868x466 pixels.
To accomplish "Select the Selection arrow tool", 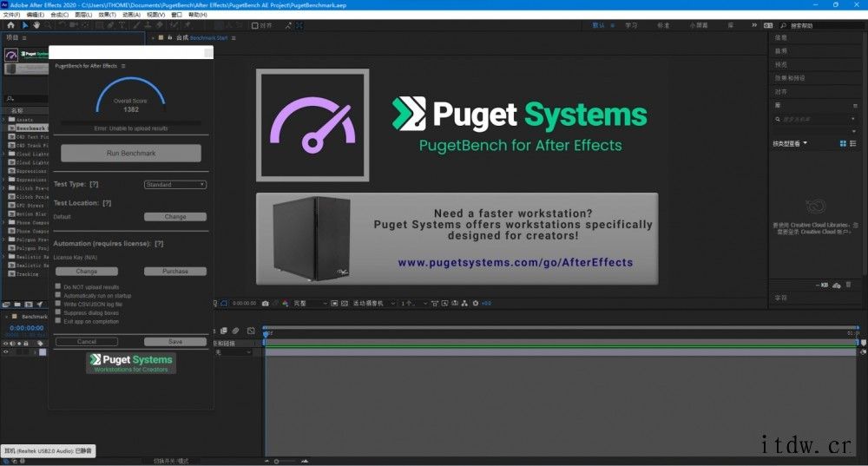I will 25,25.
